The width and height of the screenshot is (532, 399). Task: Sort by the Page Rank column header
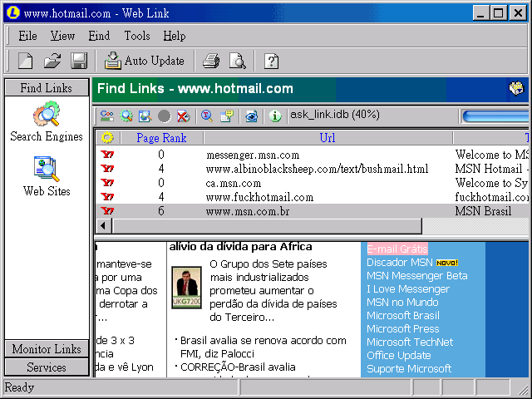click(x=161, y=138)
